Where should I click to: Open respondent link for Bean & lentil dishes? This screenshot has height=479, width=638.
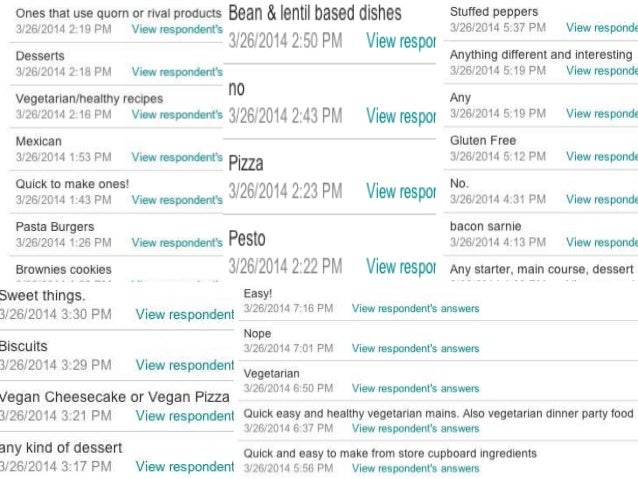click(x=401, y=41)
